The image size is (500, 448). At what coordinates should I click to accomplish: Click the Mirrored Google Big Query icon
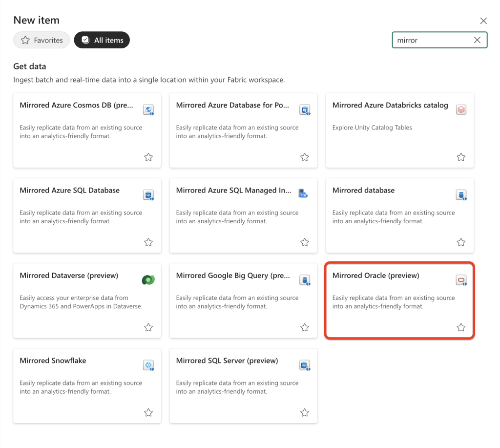tap(305, 279)
